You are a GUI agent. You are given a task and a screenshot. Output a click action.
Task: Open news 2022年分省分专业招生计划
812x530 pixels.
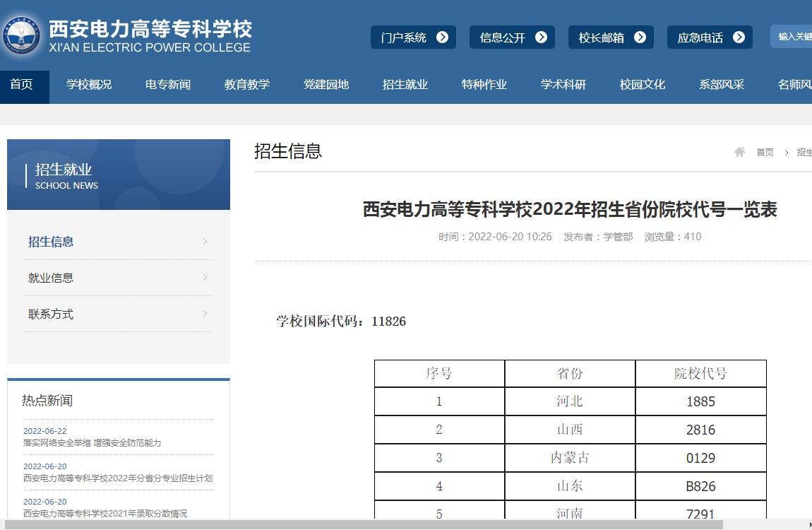point(118,478)
